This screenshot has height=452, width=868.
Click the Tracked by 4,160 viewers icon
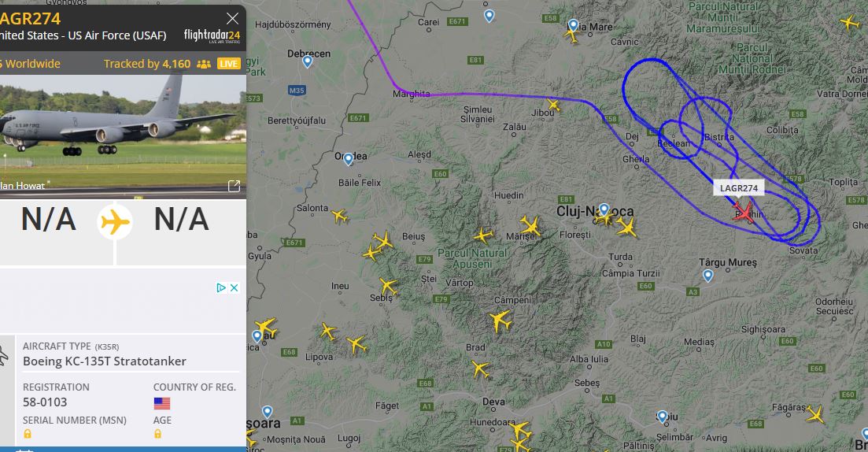204,65
